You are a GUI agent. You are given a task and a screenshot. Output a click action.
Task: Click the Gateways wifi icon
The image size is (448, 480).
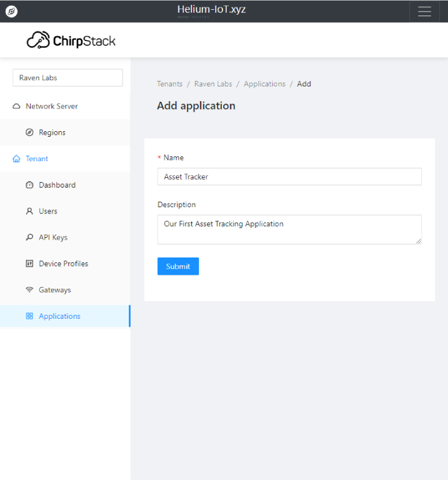(x=29, y=289)
